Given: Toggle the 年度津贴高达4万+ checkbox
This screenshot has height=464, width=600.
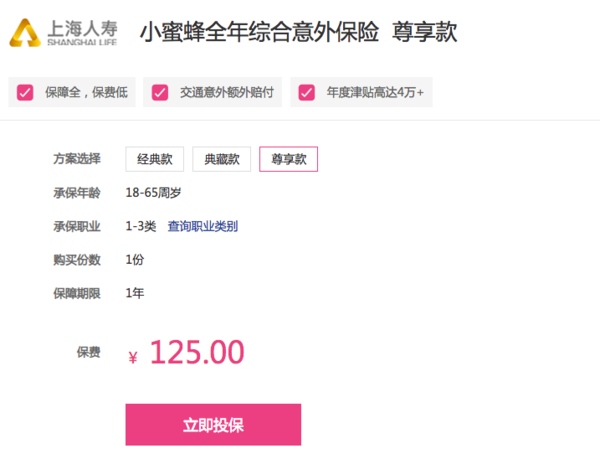Looking at the screenshot, I should (307, 93).
